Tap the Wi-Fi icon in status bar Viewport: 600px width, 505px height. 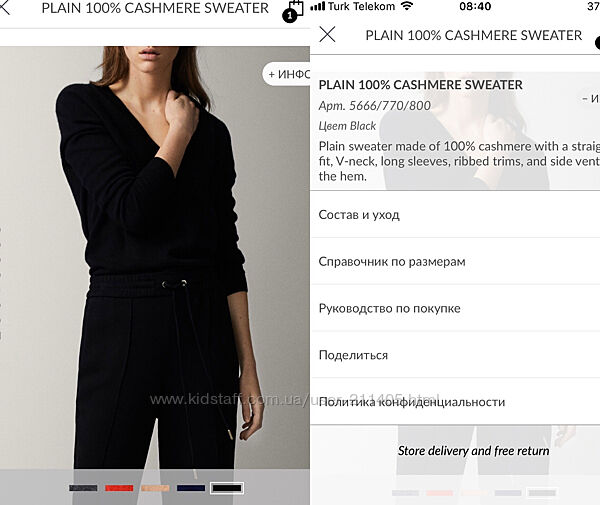point(406,6)
